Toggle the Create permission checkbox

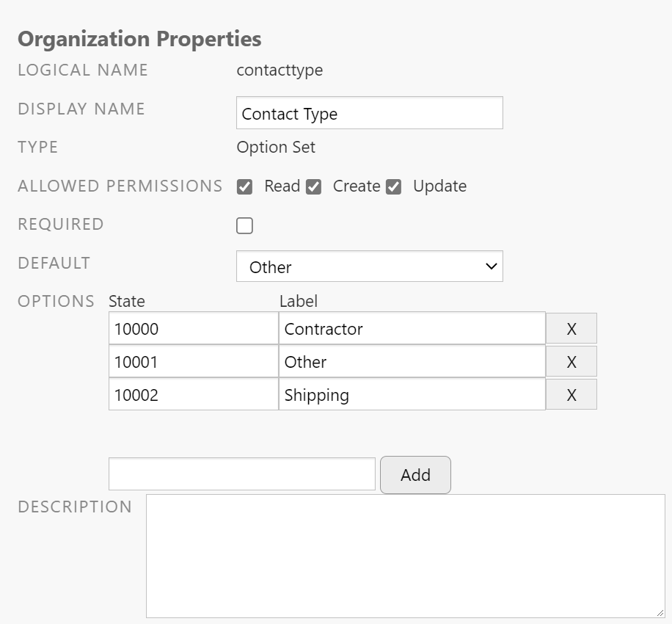point(314,187)
